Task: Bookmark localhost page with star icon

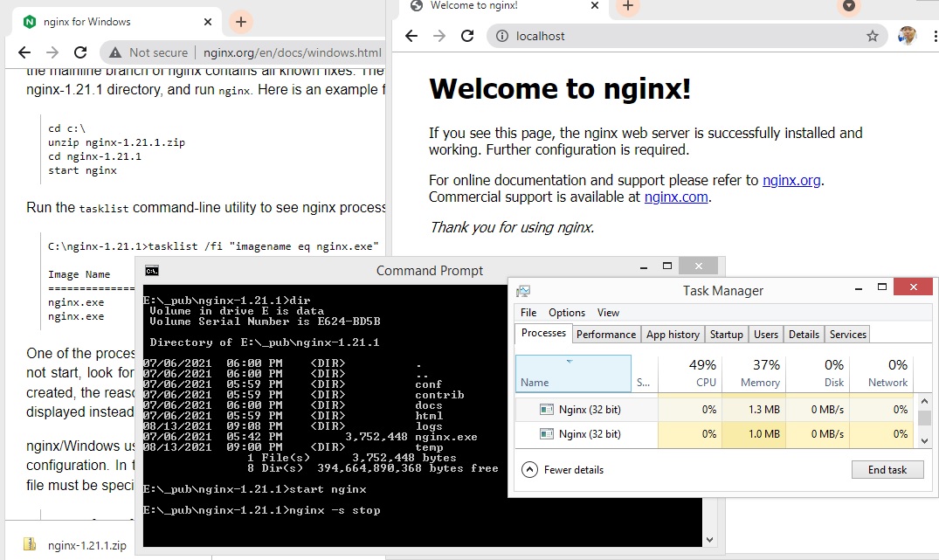Action: tap(872, 36)
